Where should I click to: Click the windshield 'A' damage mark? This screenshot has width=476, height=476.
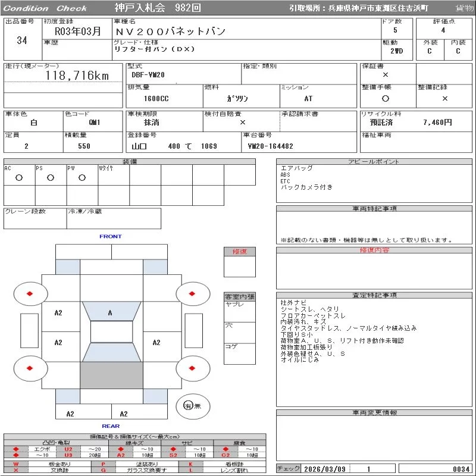click(110, 313)
